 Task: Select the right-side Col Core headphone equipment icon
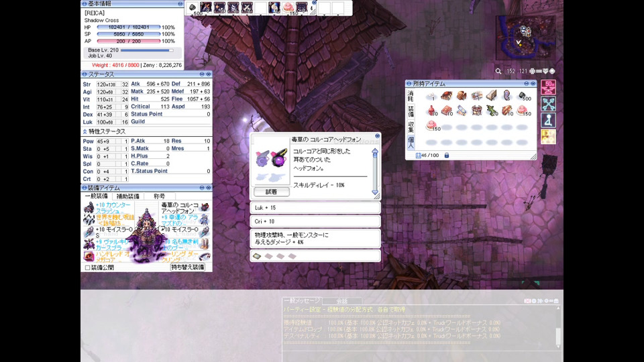click(205, 208)
